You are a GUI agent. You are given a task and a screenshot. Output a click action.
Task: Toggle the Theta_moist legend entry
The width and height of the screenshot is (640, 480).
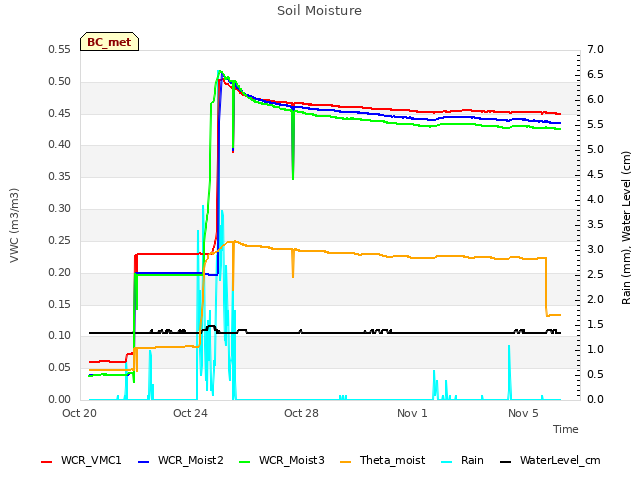[382, 460]
